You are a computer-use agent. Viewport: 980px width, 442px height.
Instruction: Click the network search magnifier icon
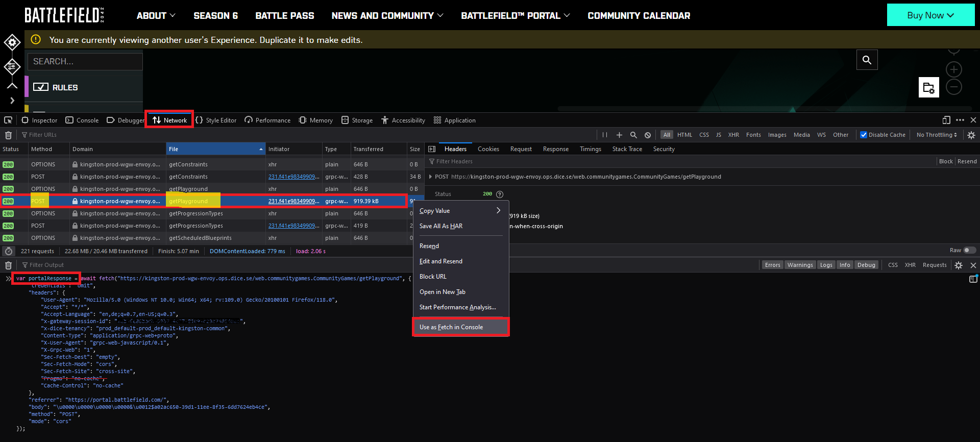click(x=633, y=135)
